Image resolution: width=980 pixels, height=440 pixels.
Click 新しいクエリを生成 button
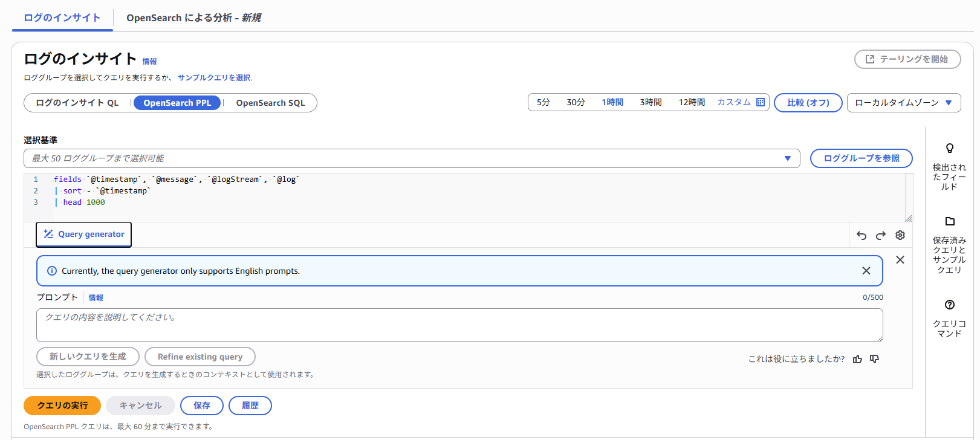pos(88,357)
